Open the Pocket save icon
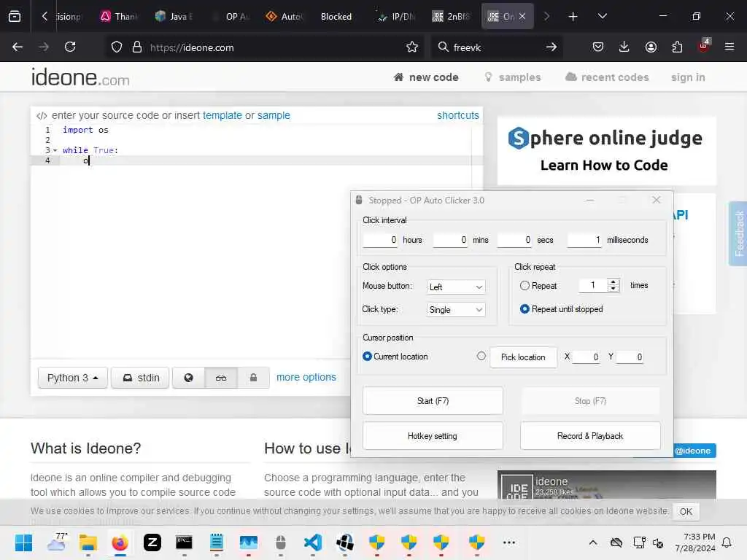 coord(598,47)
